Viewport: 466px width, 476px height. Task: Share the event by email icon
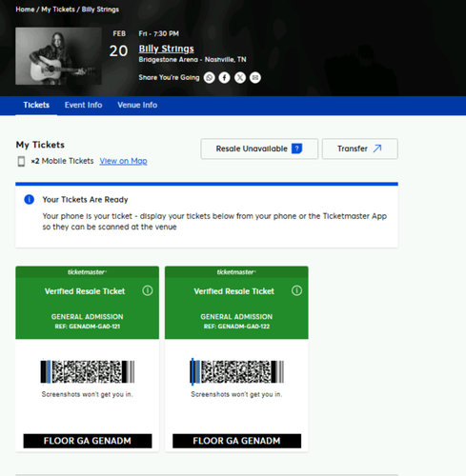(255, 77)
